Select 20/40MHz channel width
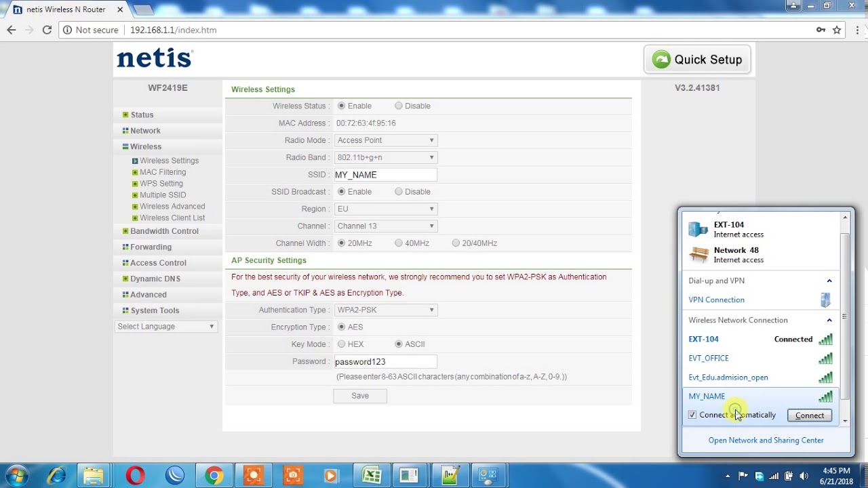Viewport: 868px width, 488px height. (x=456, y=243)
